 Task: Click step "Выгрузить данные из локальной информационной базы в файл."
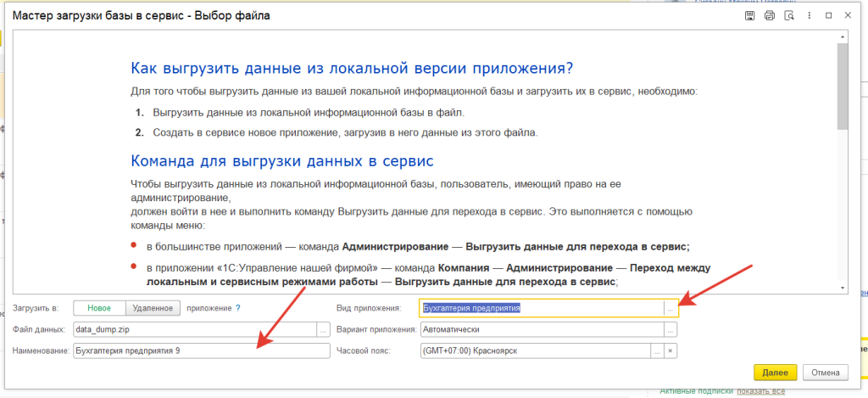point(309,113)
